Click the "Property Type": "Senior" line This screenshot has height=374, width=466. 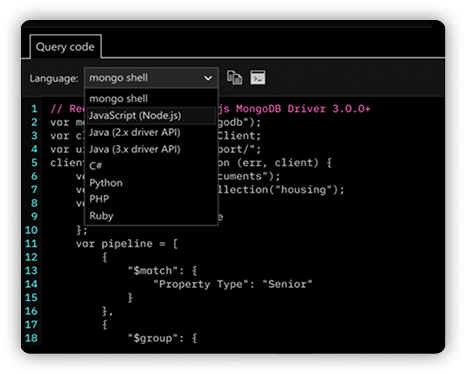233,284
